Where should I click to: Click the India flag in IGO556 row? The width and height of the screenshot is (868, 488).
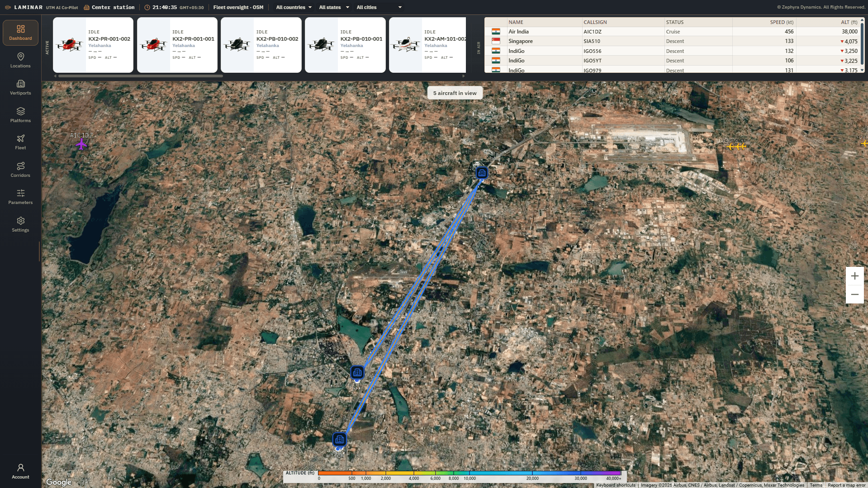tap(496, 51)
